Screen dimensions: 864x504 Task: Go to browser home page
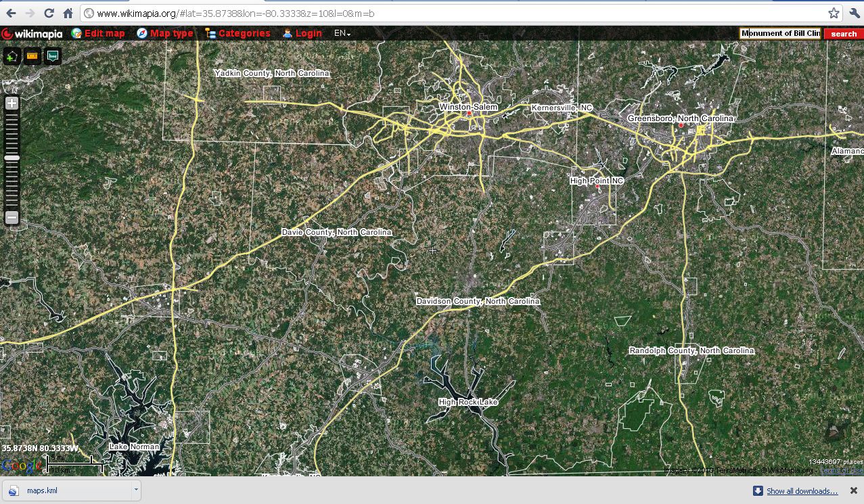click(68, 13)
